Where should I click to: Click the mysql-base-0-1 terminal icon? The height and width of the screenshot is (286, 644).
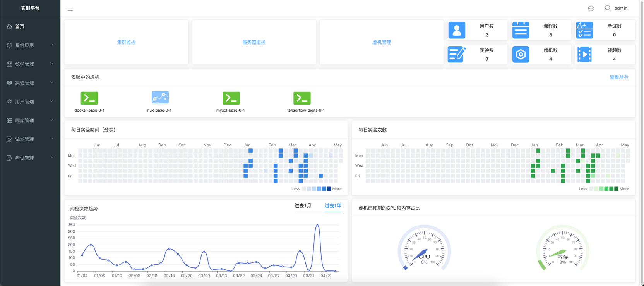(x=231, y=98)
